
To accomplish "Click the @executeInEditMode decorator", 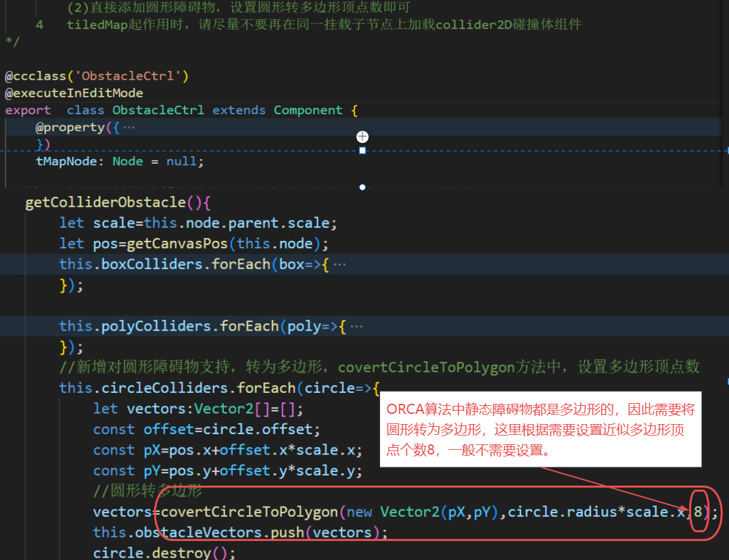I will pos(74,93).
